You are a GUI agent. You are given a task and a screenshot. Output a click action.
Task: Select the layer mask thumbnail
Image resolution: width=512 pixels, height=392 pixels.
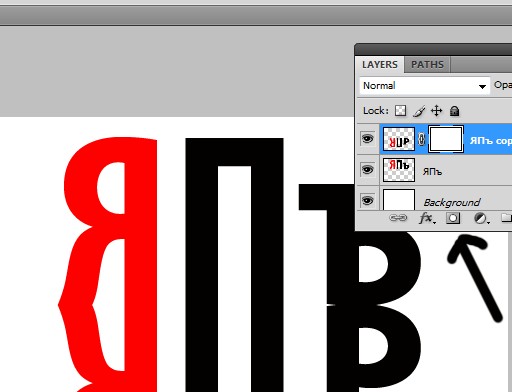coord(446,139)
